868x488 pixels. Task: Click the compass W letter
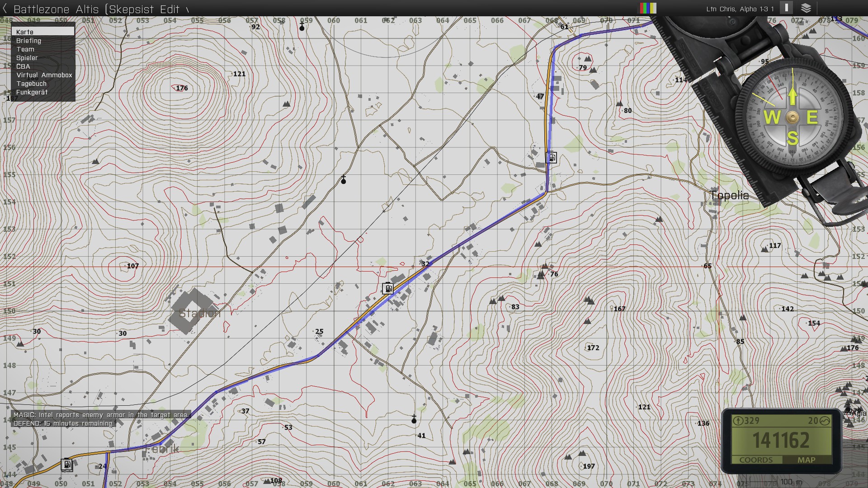click(x=772, y=117)
